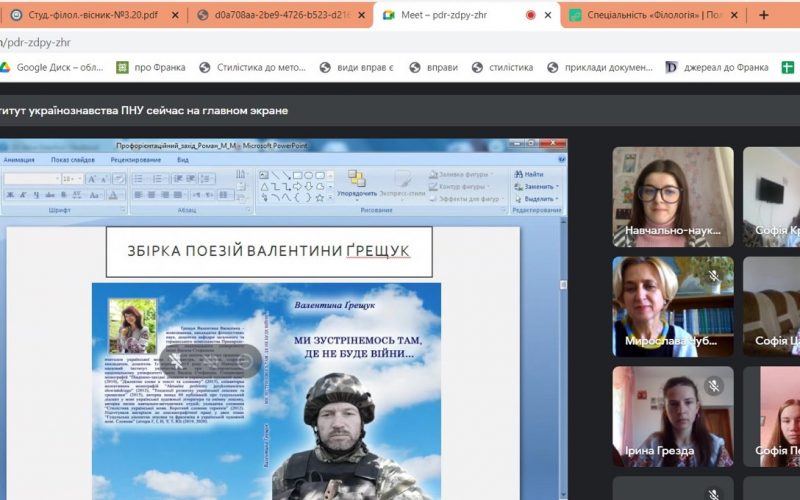800x500 pixels.
Task: Click the slide title ЗБІРКА ПОЕЗІЙ text box
Action: (x=269, y=251)
